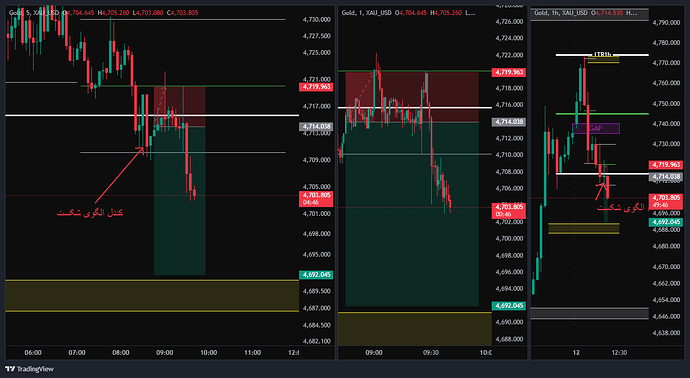Click the 4,724.000 price scale value
This screenshot has width=690, height=378.
click(510, 38)
